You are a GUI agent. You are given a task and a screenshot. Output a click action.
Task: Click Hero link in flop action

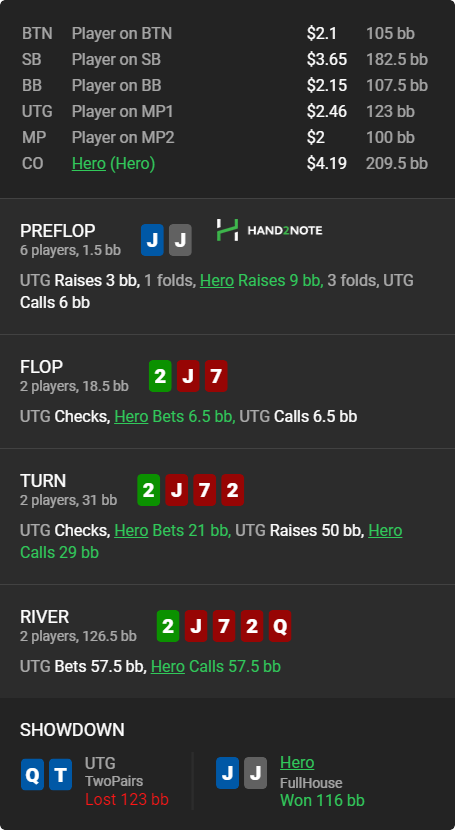(131, 417)
